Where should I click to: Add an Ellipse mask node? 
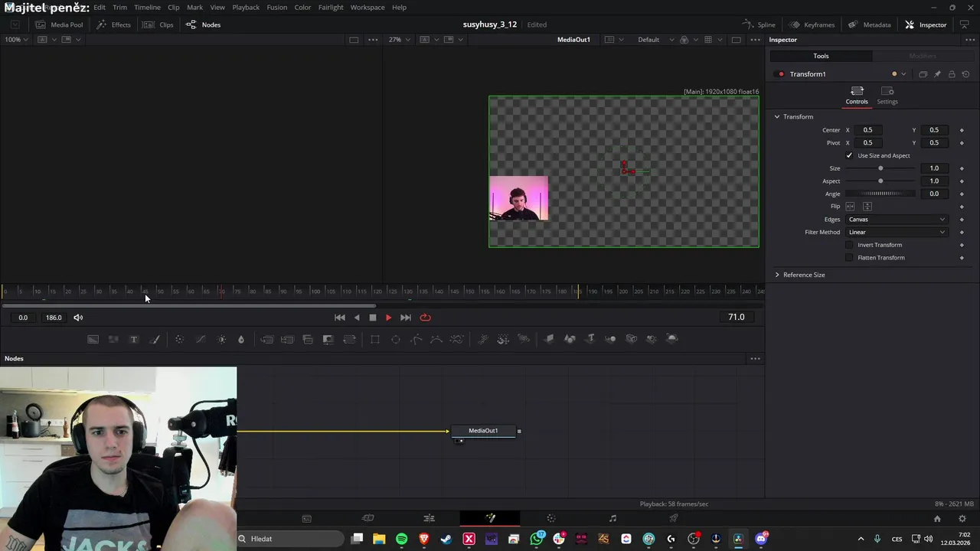396,339
